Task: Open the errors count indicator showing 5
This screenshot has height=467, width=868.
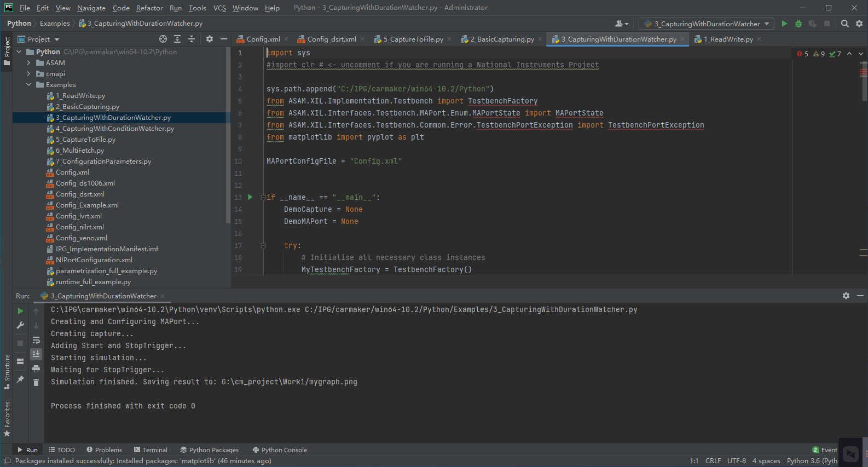Action: tap(803, 54)
